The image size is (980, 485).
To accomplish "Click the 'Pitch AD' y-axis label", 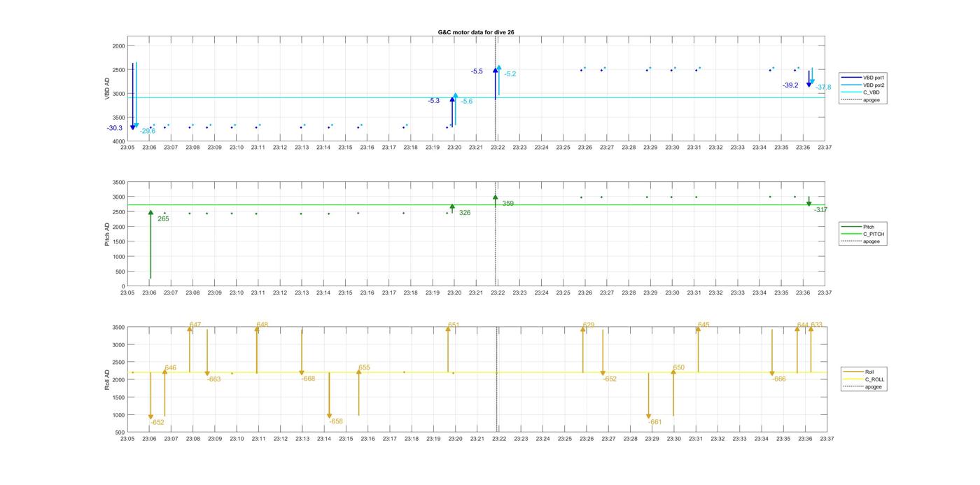I will 108,234.
